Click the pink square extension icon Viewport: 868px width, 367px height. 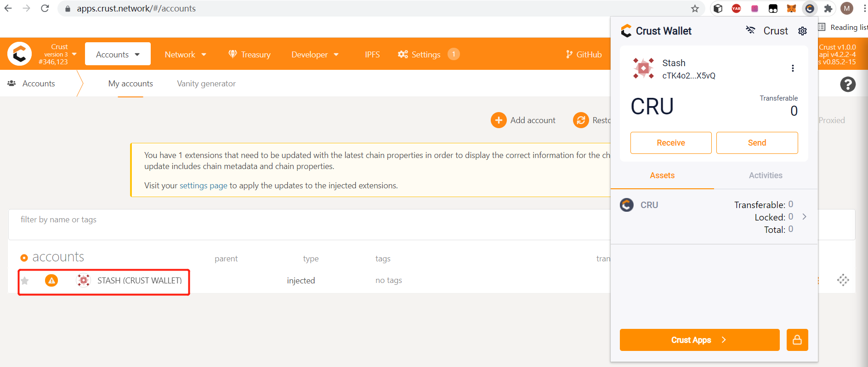(755, 8)
